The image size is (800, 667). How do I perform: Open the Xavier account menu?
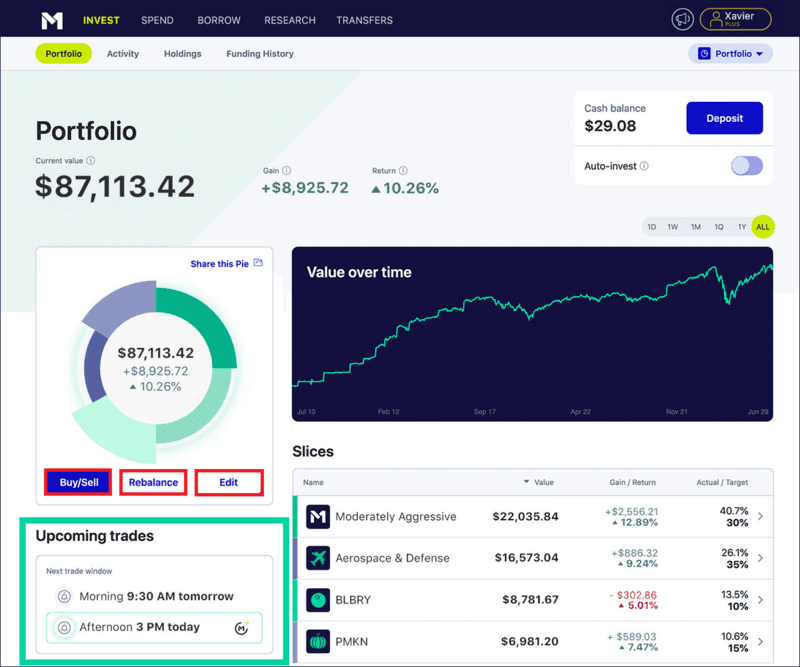(735, 19)
